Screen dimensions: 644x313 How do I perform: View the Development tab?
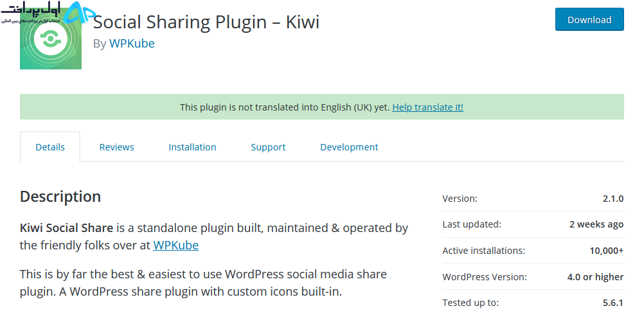pyautogui.click(x=349, y=147)
